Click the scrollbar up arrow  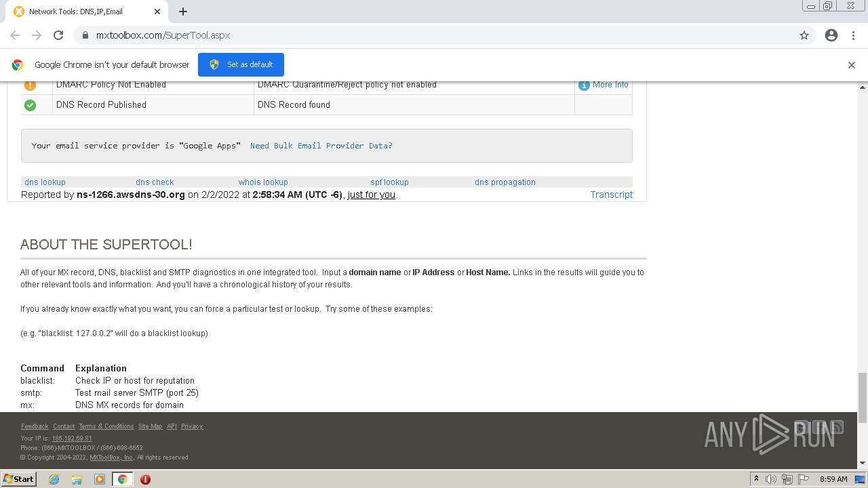(863, 87)
